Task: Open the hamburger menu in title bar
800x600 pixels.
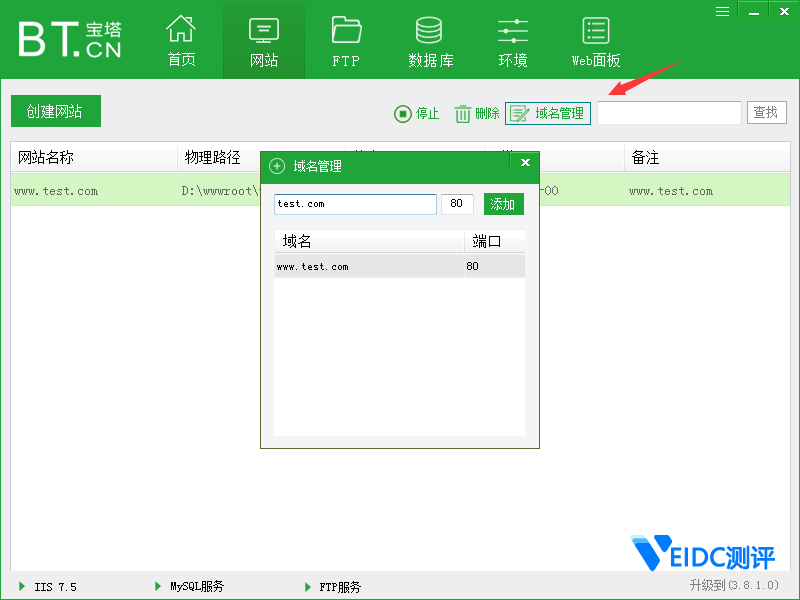Action: click(723, 10)
